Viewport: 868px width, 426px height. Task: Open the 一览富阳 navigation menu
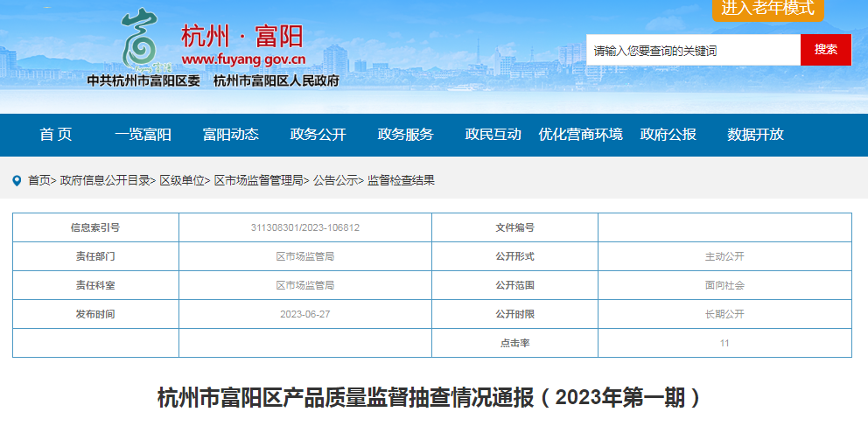[143, 135]
